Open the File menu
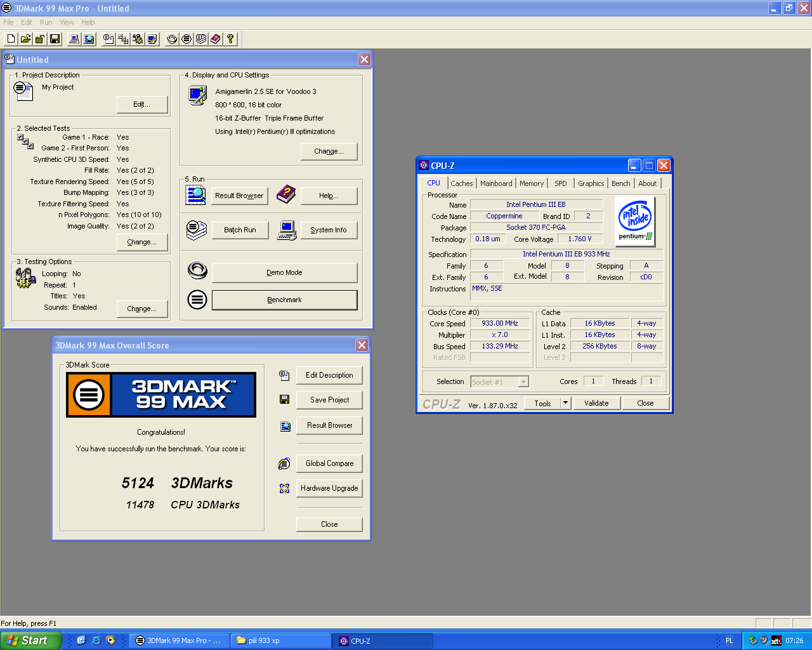This screenshot has height=650, width=812. 8,22
